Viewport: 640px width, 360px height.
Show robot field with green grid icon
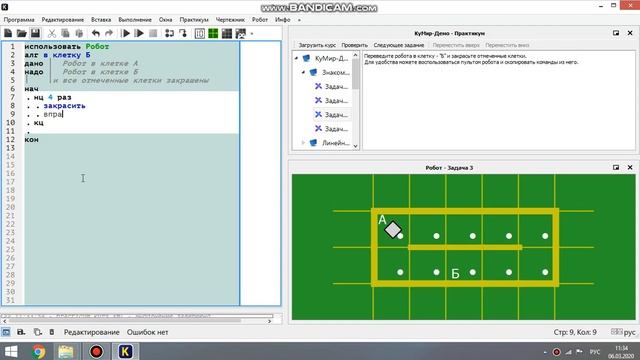[213, 33]
